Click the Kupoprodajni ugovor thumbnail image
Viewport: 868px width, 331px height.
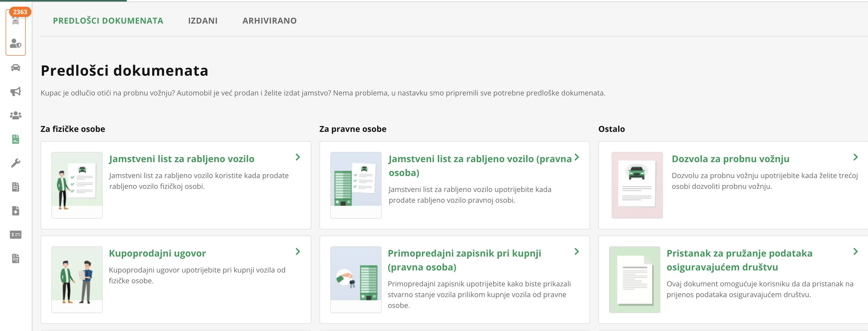[77, 279]
